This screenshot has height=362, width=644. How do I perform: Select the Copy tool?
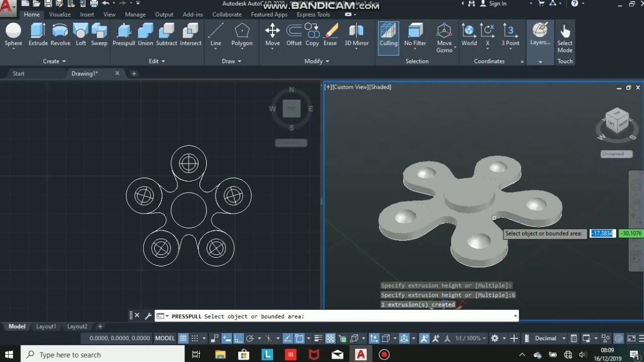coord(312,35)
